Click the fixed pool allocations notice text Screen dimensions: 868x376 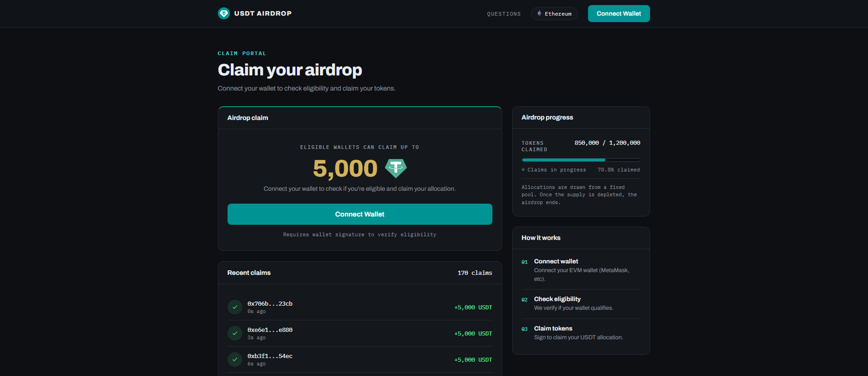point(579,195)
